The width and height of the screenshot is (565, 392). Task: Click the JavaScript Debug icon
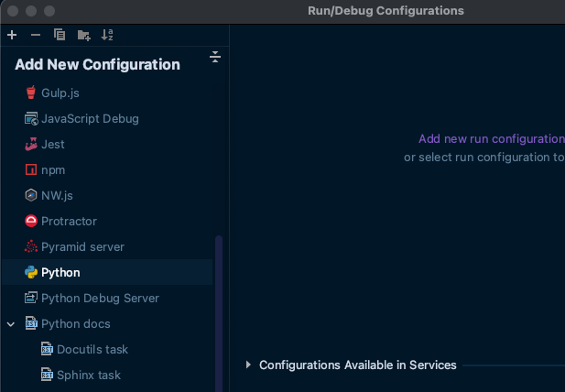click(31, 118)
